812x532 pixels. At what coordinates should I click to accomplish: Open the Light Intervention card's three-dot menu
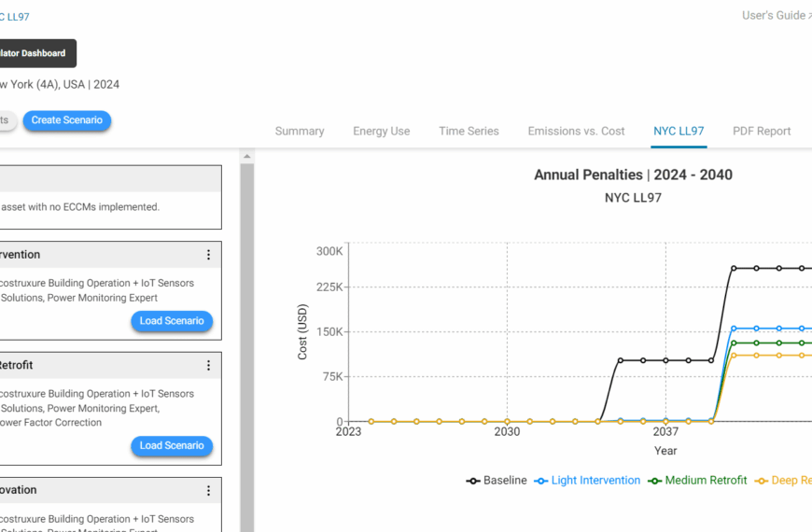(208, 255)
